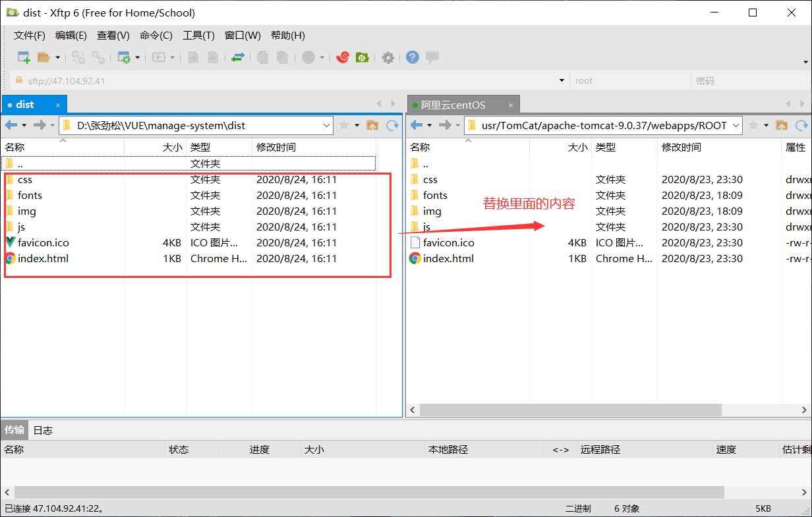Select the remote index.html file
Image resolution: width=812 pixels, height=517 pixels.
(x=448, y=258)
